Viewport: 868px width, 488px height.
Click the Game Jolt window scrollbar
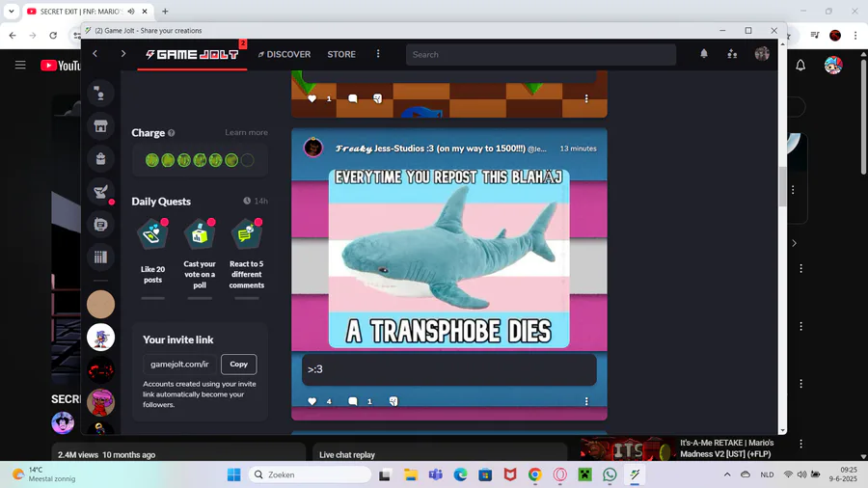(x=782, y=186)
